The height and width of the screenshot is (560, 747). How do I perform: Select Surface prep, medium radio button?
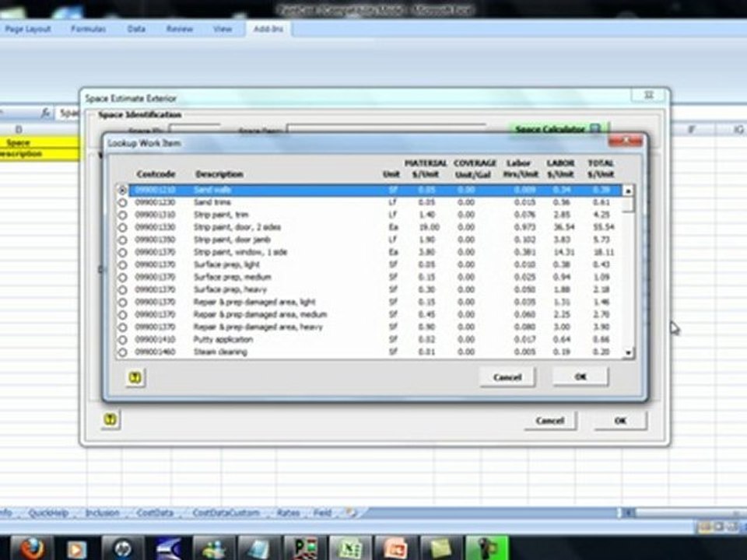tap(122, 277)
